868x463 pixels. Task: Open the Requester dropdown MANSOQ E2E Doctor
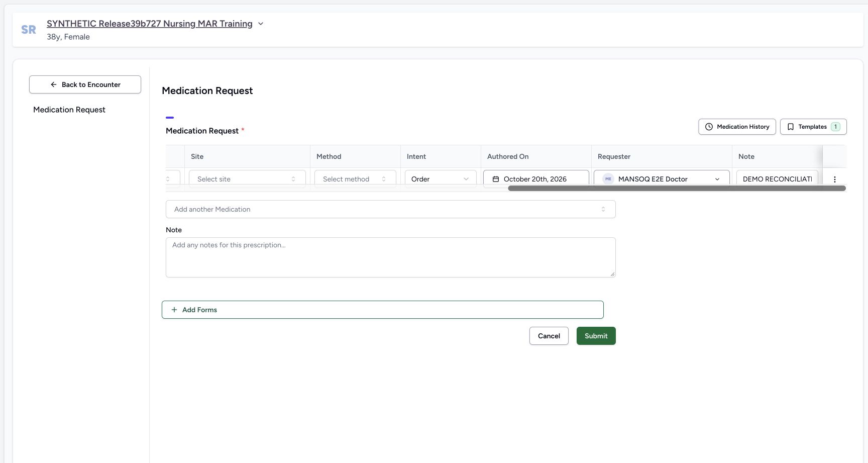[662, 179]
